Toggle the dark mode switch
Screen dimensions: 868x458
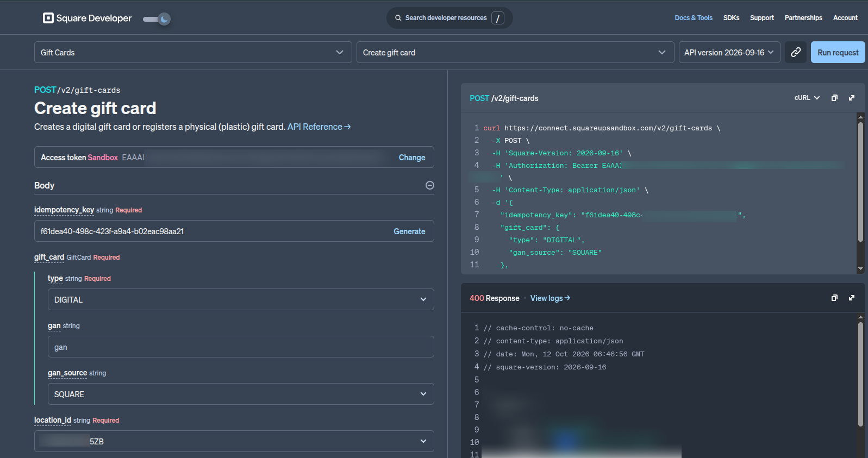click(x=157, y=19)
